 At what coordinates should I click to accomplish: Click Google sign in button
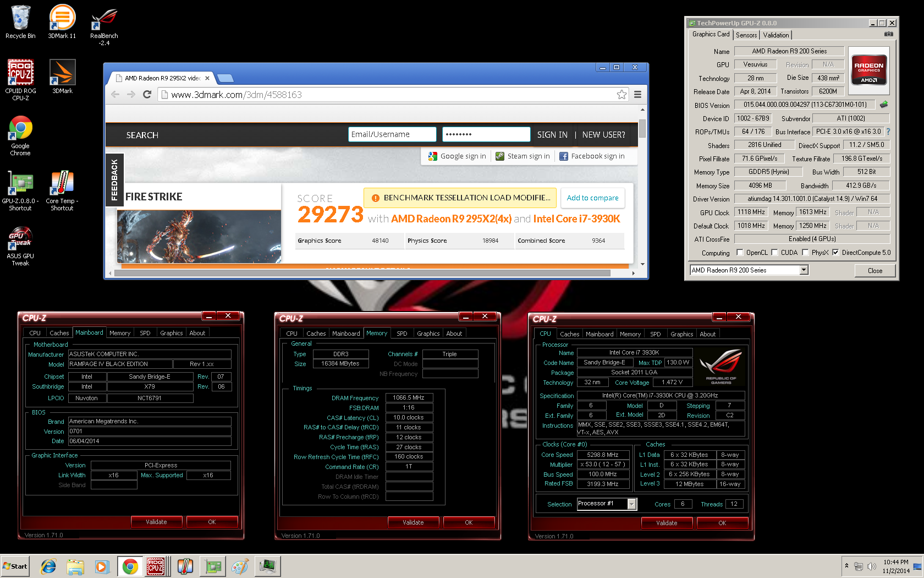pos(457,156)
